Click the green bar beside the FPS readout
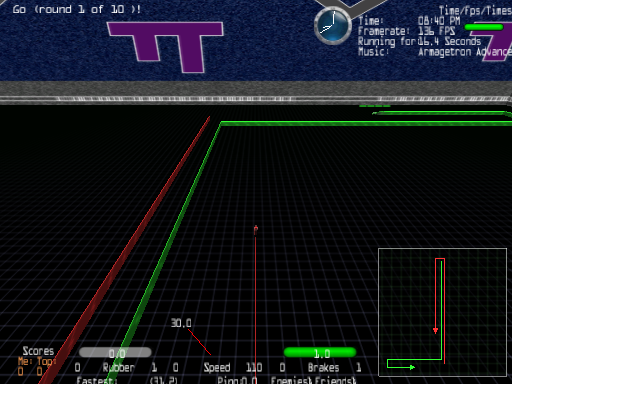The width and height of the screenshot is (640, 400). tap(484, 27)
